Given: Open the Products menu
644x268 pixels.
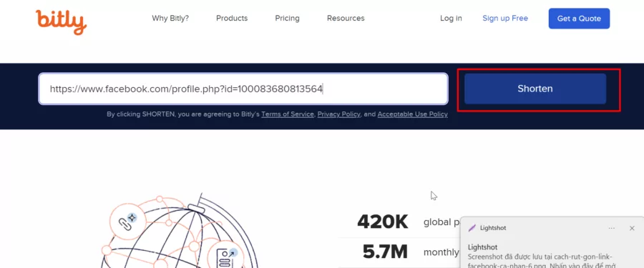Looking at the screenshot, I should tap(232, 19).
